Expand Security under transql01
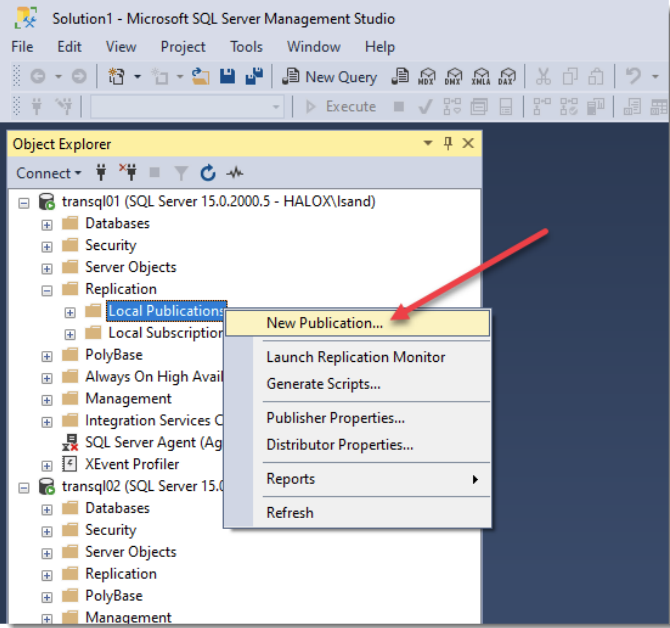The image size is (670, 628). (47, 247)
